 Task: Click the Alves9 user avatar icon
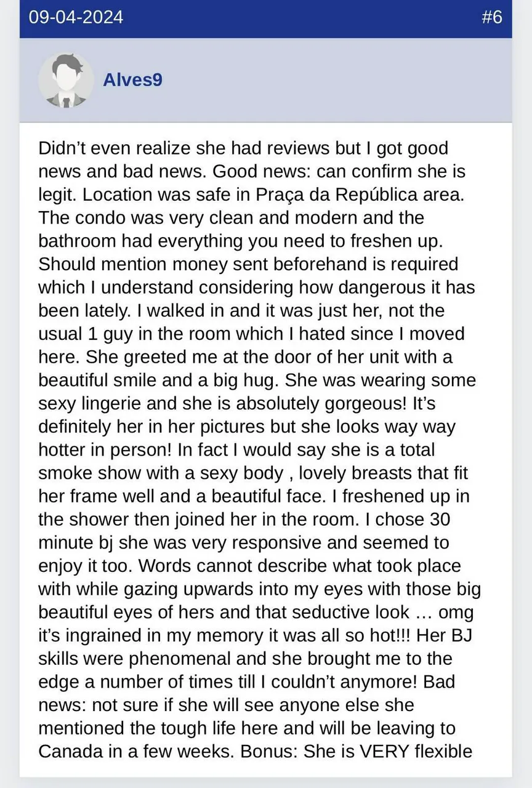pos(66,80)
